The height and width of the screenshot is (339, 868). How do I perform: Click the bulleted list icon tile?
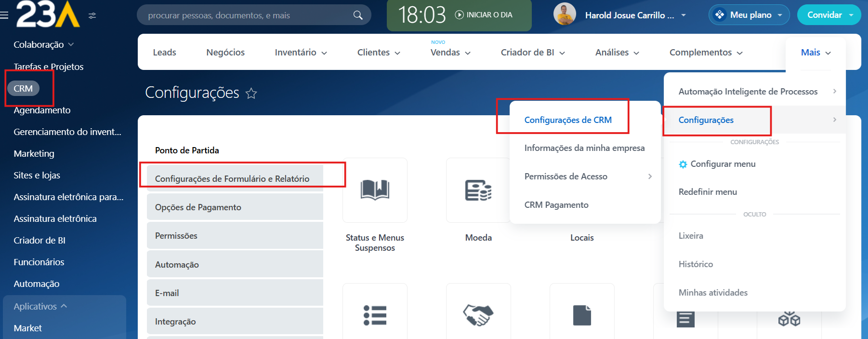tap(375, 315)
